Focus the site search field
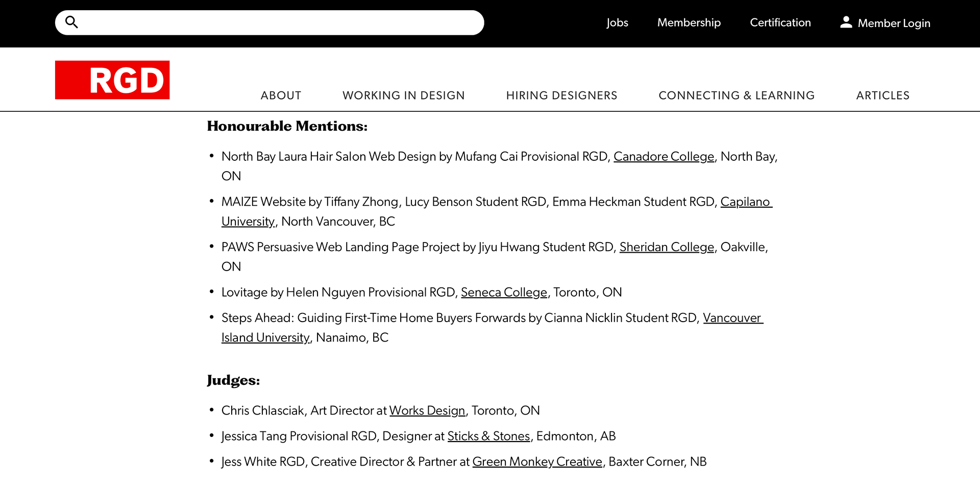The width and height of the screenshot is (980, 487). coord(269,22)
